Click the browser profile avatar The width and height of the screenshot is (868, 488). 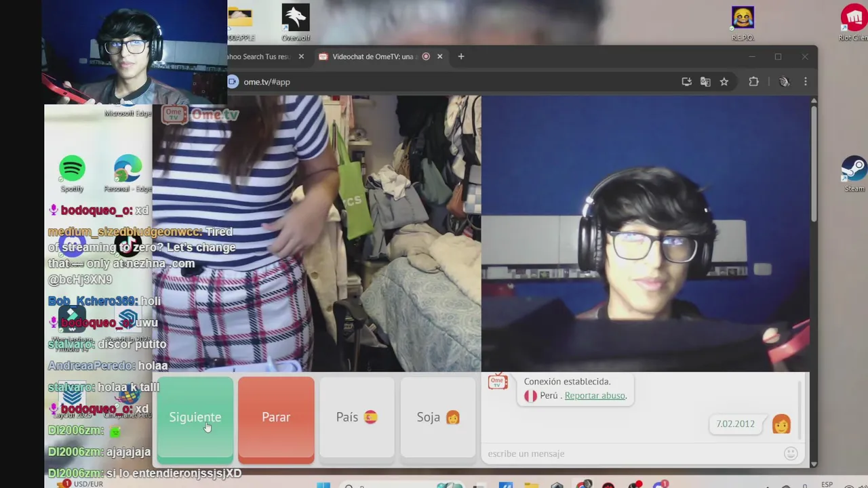tap(785, 82)
